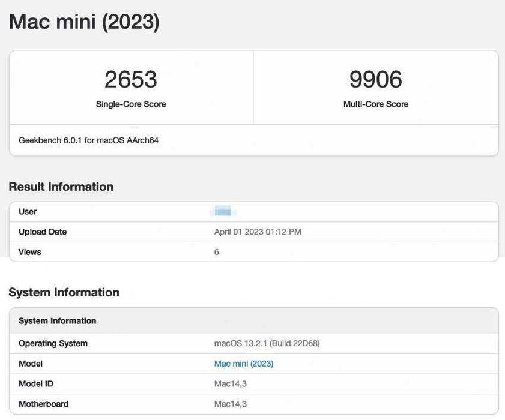The image size is (505, 420).
Task: Open the Mac mini (2023) model link
Action: tap(244, 364)
